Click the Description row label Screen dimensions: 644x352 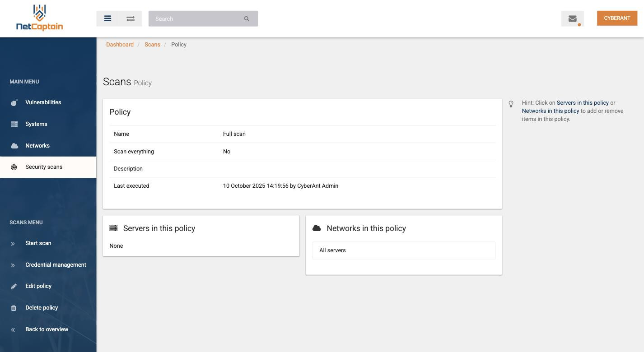[x=128, y=169]
